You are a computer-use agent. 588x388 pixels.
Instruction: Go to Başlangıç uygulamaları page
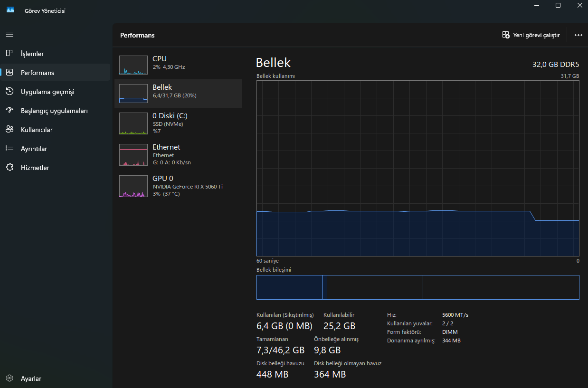tap(55, 111)
